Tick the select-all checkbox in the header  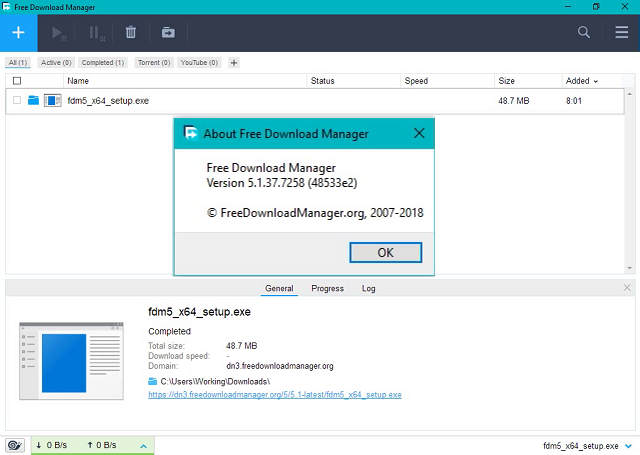(x=17, y=81)
